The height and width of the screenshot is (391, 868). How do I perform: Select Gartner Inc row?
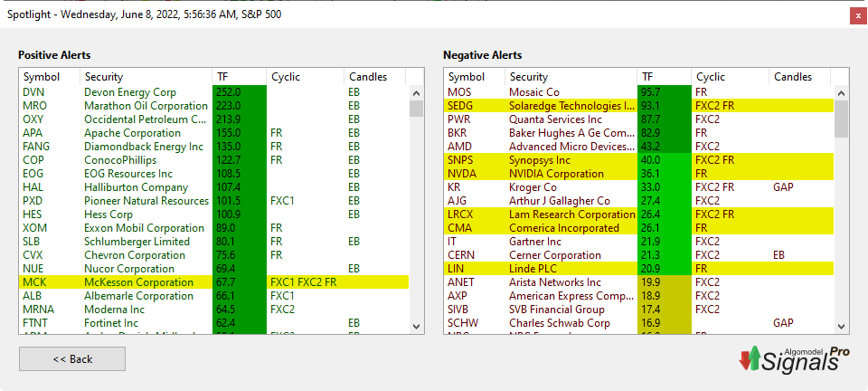[639, 242]
